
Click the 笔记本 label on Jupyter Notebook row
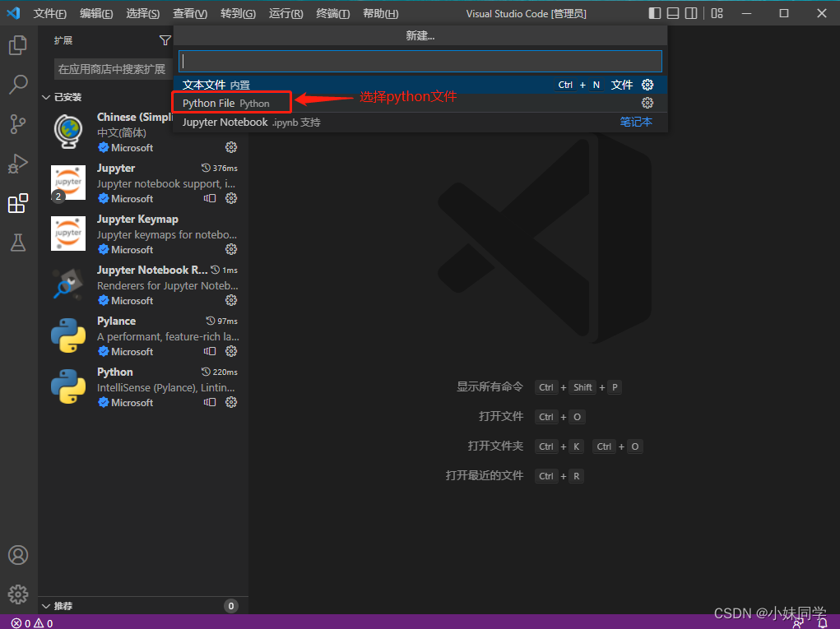pyautogui.click(x=636, y=122)
